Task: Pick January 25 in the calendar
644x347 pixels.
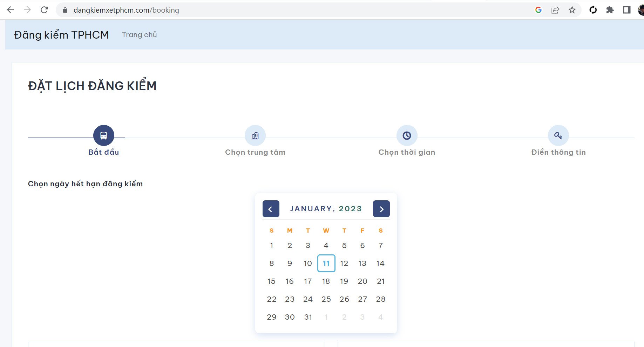Action: [326, 299]
